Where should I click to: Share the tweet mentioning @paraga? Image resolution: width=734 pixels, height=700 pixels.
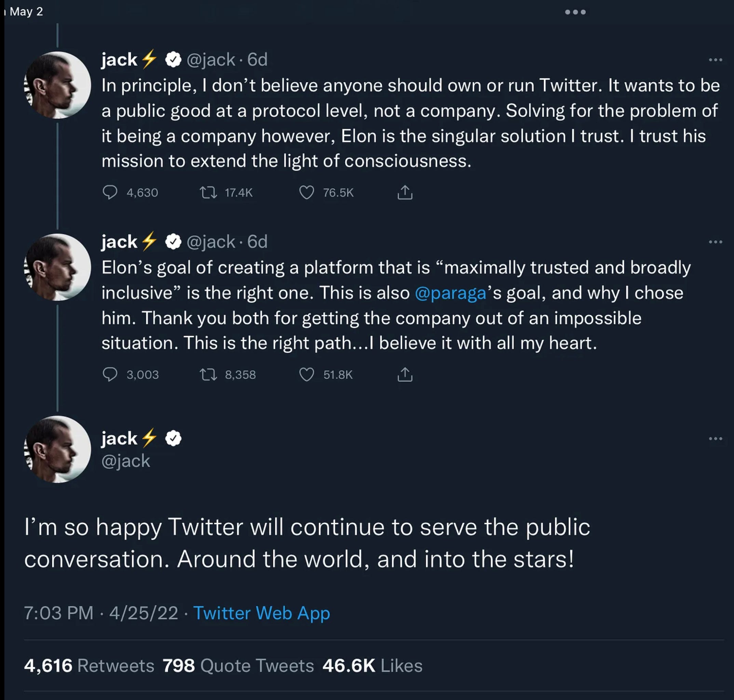405,374
